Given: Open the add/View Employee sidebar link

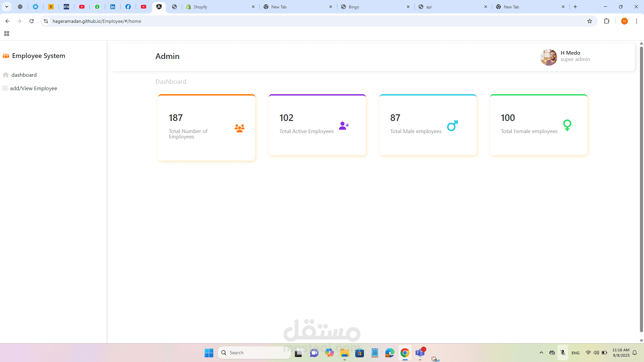Looking at the screenshot, I should (x=34, y=88).
